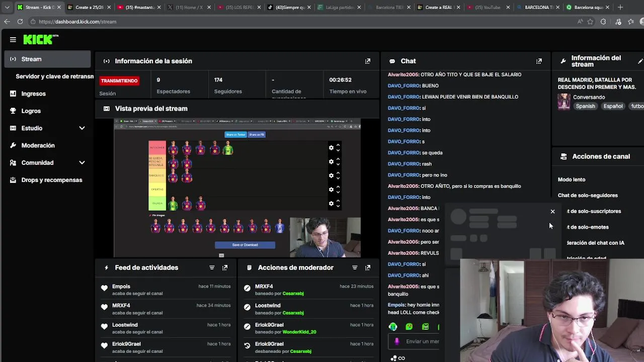Screen dimensions: 644x362
Task: Click moderator name Cesarxebj under MRXF4
Action: tap(293, 294)
